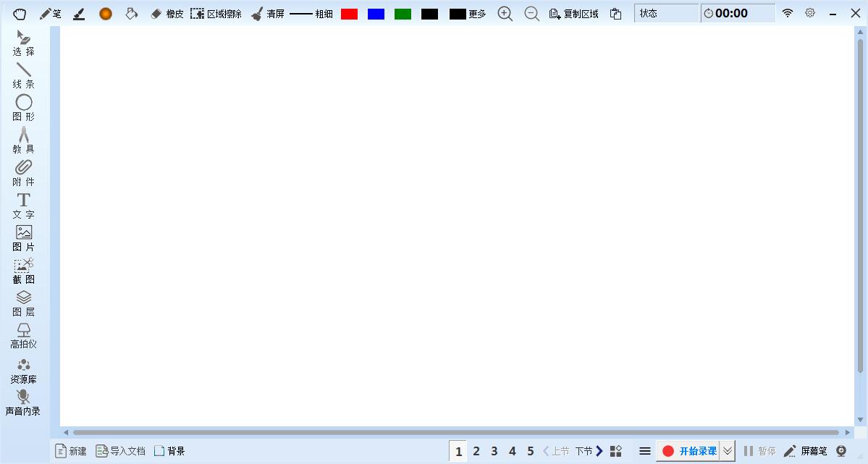The height and width of the screenshot is (464, 868).
Task: Select the Eraser (橡皮) tool
Action: 167,14
